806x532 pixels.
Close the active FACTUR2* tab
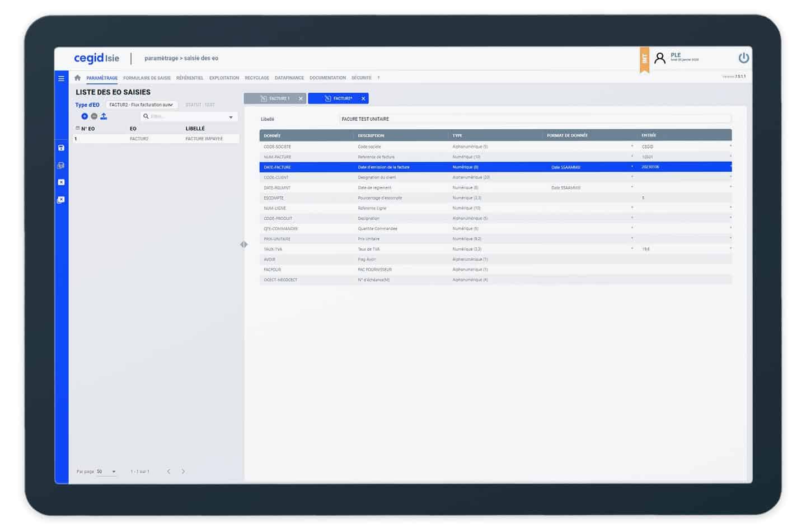click(x=363, y=98)
